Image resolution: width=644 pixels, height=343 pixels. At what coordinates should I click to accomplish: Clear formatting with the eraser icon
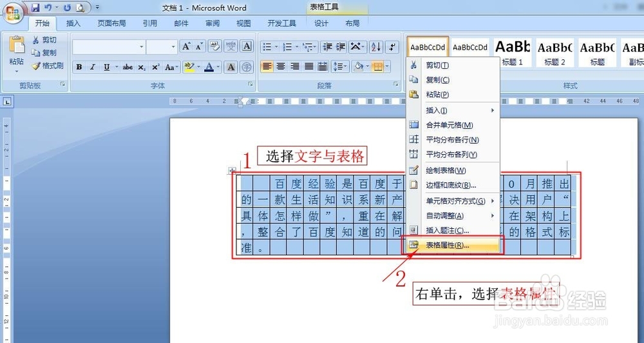[215, 47]
